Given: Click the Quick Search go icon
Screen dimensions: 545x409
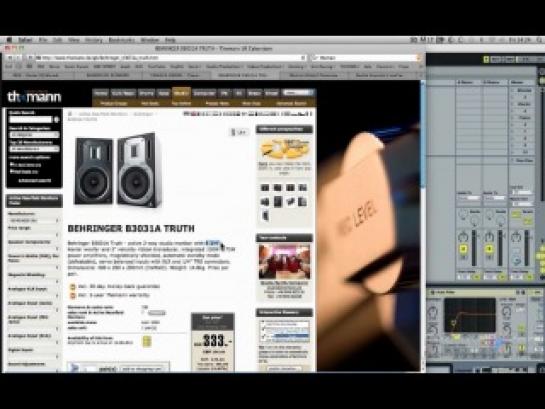Looking at the screenshot, I should 57,120.
